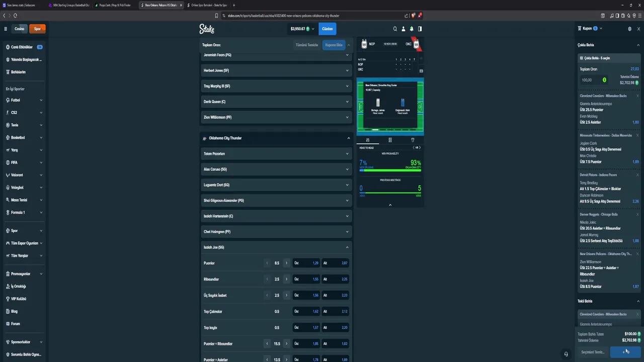Viewport: 644px width, 362px height.
Task: Open the search magnifier in header
Action: tap(395, 29)
